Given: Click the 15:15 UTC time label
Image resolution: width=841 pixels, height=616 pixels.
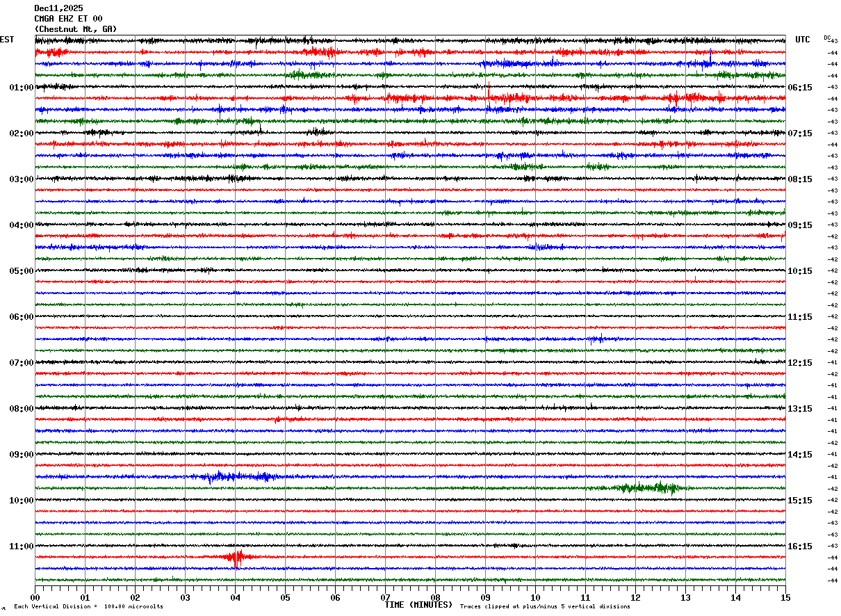Looking at the screenshot, I should coord(801,501).
